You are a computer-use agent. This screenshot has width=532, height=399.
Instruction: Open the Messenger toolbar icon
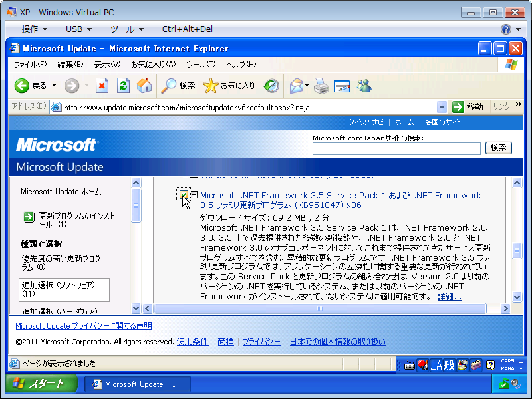[x=364, y=86]
